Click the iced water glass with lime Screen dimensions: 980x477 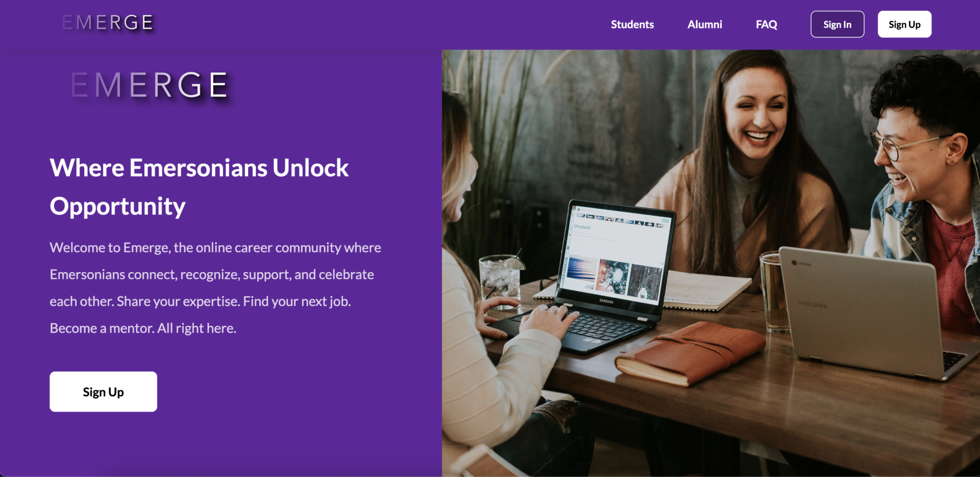(500, 280)
